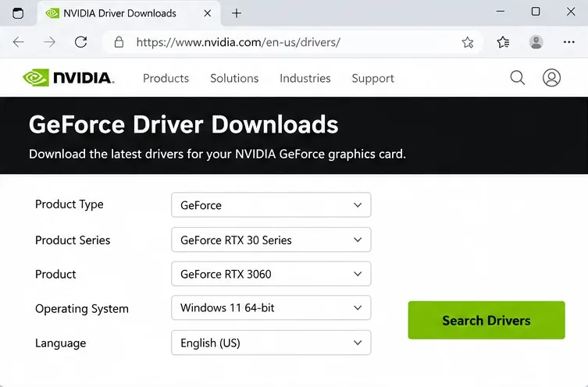Image resolution: width=588 pixels, height=387 pixels.
Task: Minimize the browser window
Action: point(501,12)
